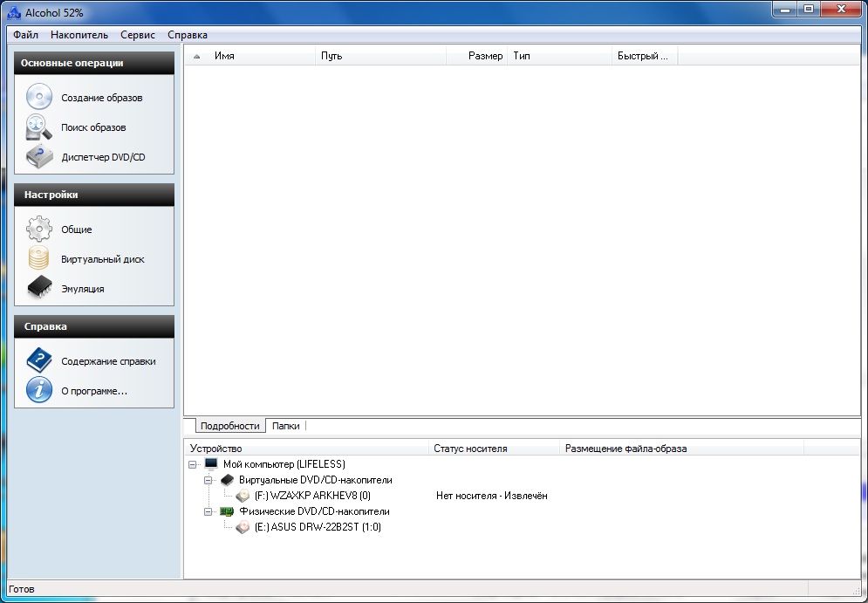
Task: Collapse the Мой компьютер tree node
Action: 192,464
